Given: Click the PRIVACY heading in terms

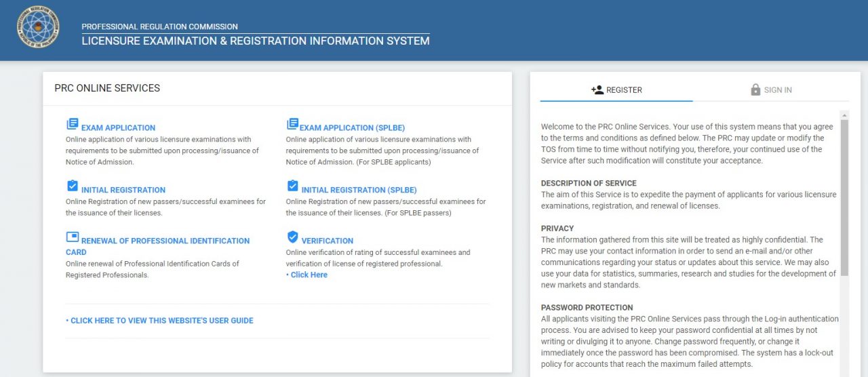Looking at the screenshot, I should (x=557, y=229).
